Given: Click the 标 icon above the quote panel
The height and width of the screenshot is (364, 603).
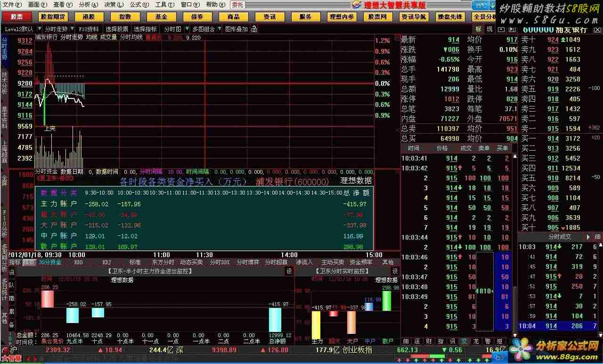Looking at the screenshot, I should 479,29.
